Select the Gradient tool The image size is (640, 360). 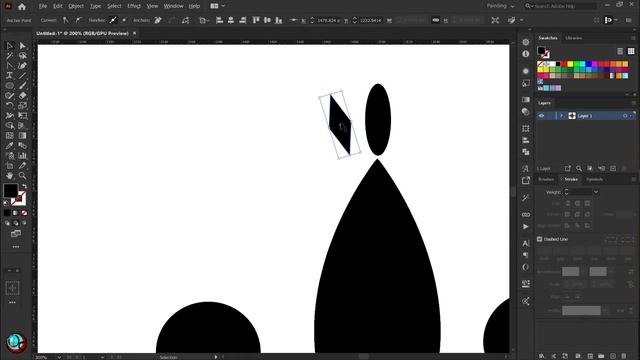click(22, 136)
